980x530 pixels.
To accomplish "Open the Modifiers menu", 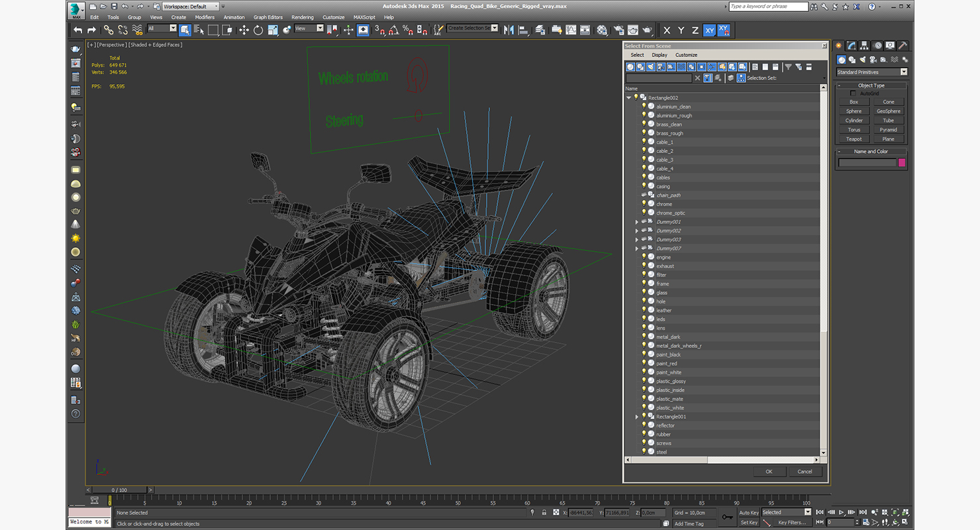I will tap(205, 17).
